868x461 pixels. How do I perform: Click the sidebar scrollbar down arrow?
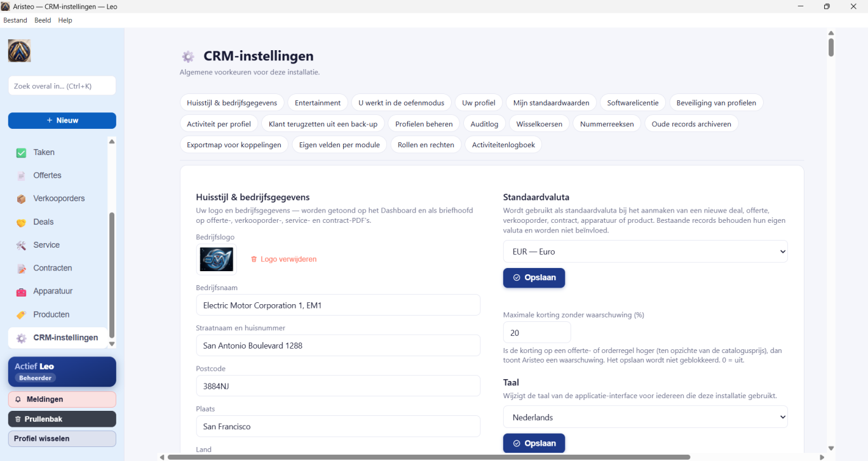(112, 344)
